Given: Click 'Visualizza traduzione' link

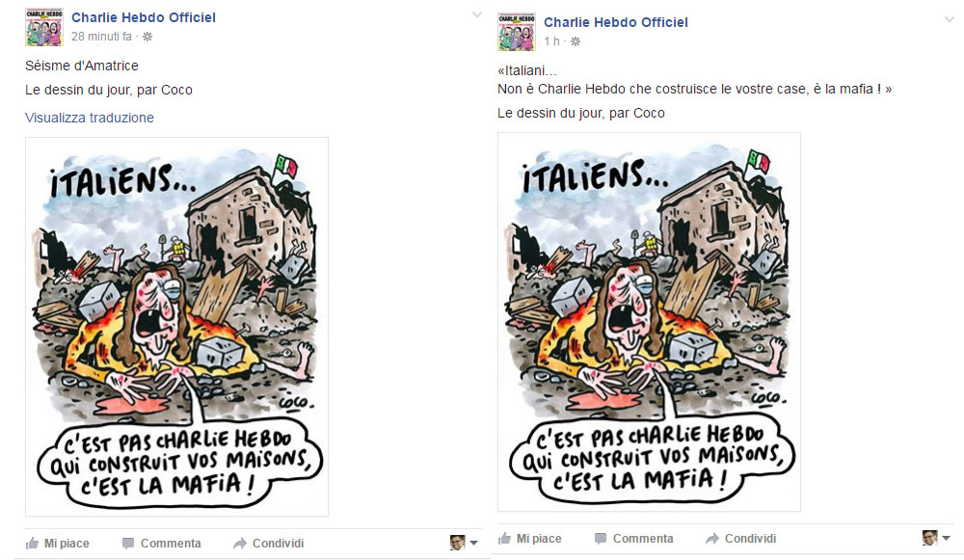Looking at the screenshot, I should pos(90,118).
